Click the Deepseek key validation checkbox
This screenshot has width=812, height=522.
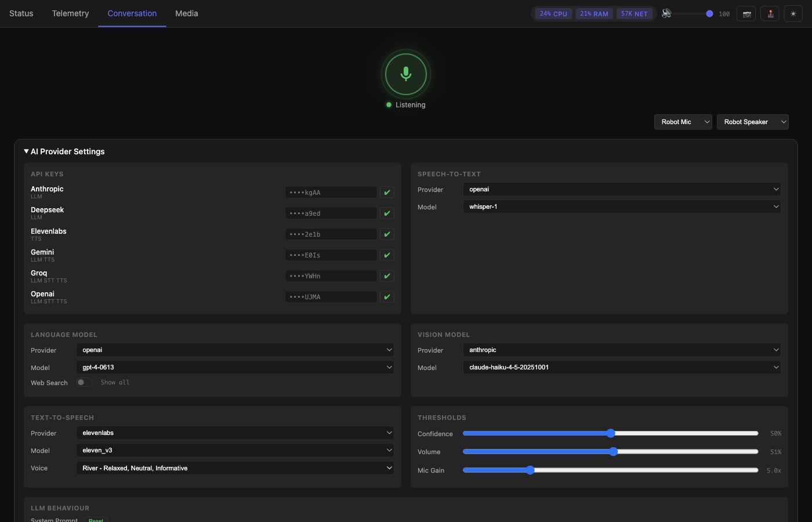(x=387, y=213)
